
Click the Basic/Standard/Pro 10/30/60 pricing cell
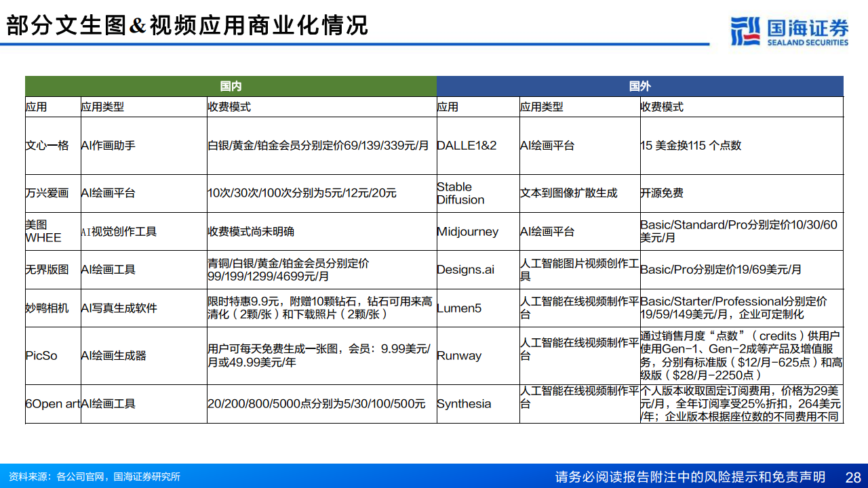click(742, 231)
